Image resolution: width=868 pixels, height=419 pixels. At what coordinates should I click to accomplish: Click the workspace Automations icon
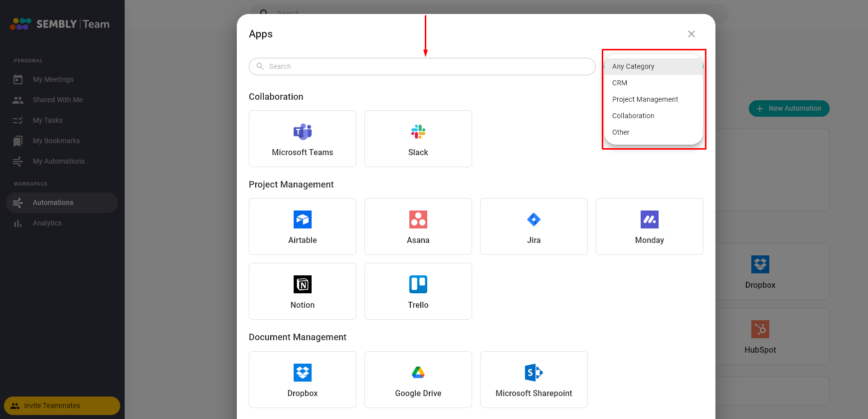18,203
